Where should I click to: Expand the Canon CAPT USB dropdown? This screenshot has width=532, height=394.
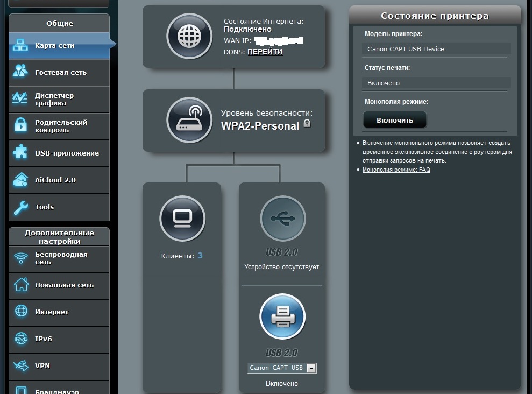pyautogui.click(x=311, y=368)
